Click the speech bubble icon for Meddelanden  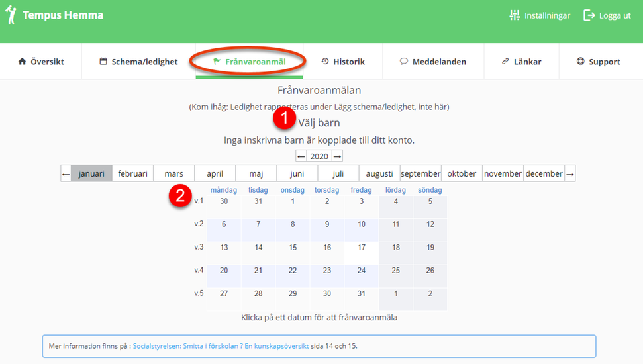click(404, 61)
